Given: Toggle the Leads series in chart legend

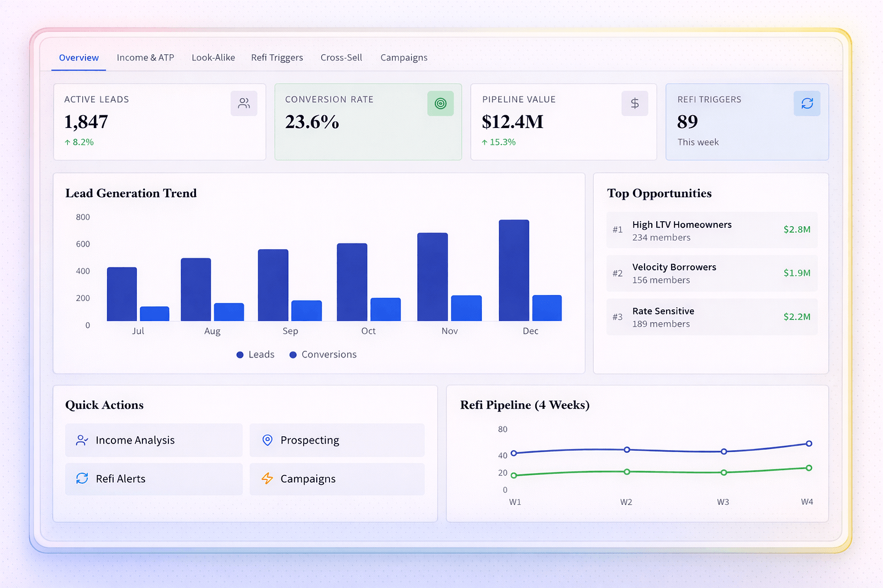Looking at the screenshot, I should pyautogui.click(x=256, y=355).
